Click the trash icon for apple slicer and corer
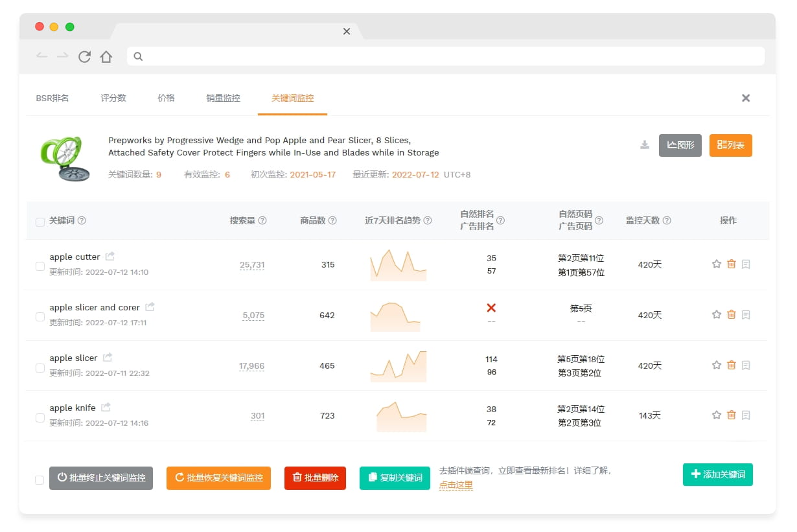This screenshot has width=797, height=532. pyautogui.click(x=731, y=314)
